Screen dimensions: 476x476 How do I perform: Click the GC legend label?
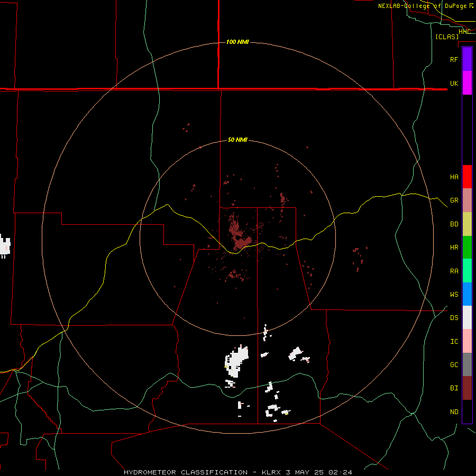pyautogui.click(x=454, y=364)
